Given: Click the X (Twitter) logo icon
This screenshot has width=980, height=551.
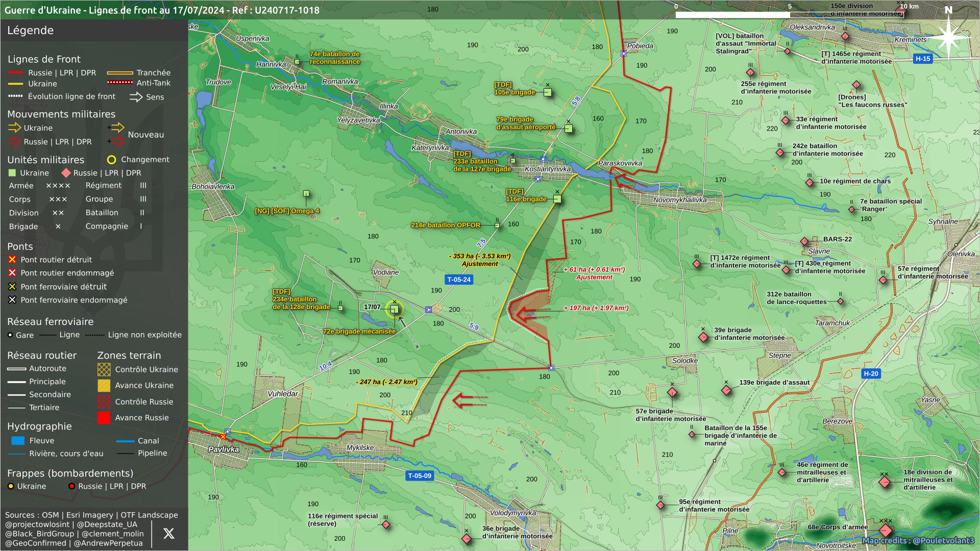Looking at the screenshot, I should coord(168,534).
